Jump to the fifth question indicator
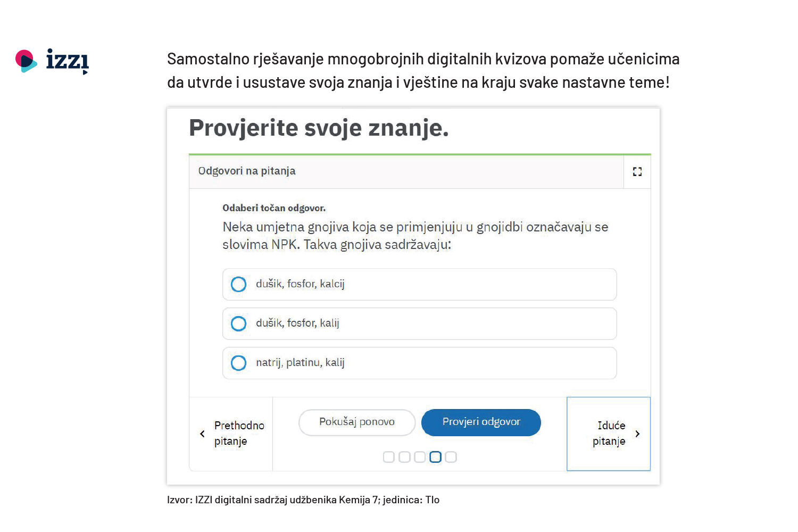Viewport: 798px width, 532px height. (451, 457)
